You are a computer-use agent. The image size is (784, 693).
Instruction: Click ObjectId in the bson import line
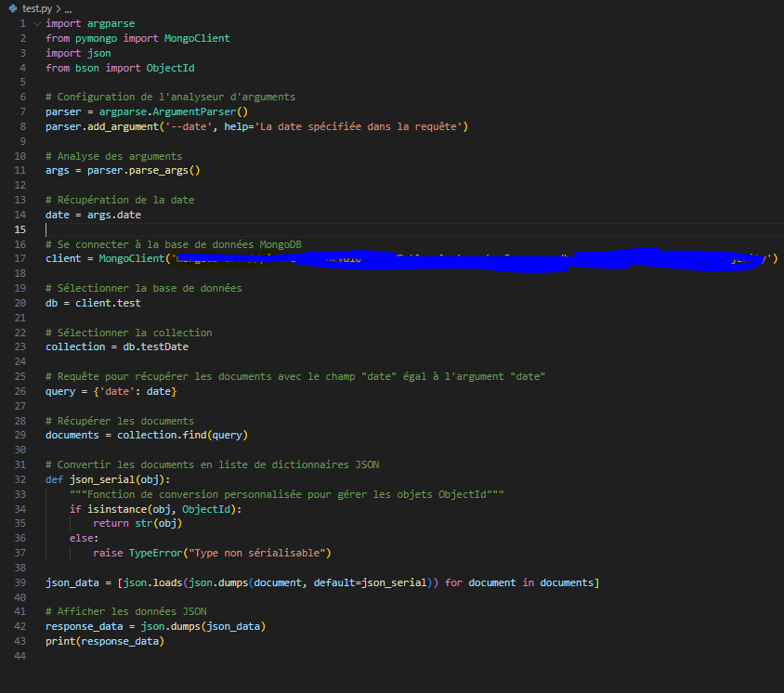[x=170, y=68]
